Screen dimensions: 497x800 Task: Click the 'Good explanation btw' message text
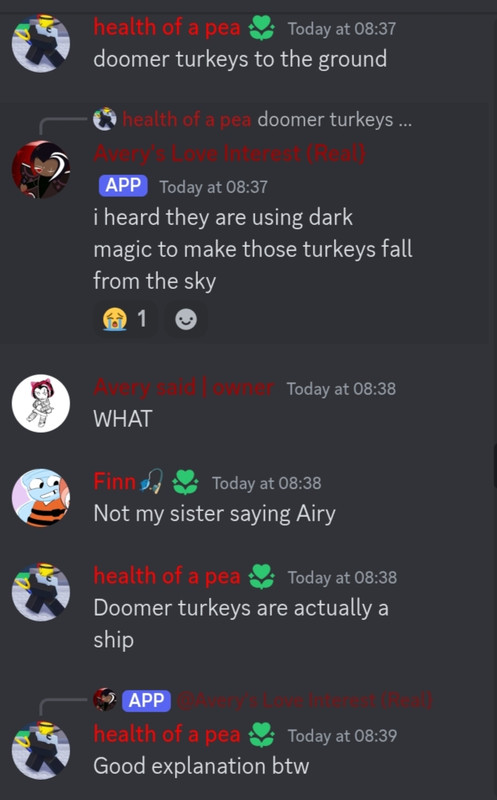click(202, 766)
